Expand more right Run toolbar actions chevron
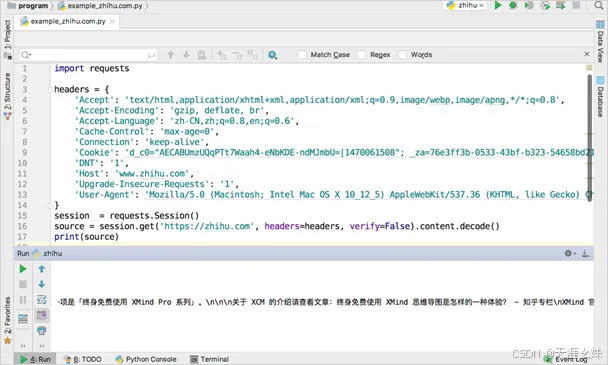The width and height of the screenshot is (608, 365). 41,345
